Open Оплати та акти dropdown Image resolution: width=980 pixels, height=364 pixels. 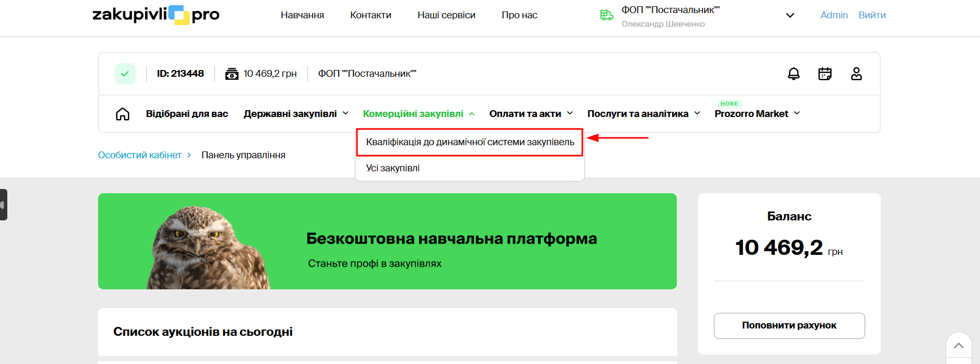click(531, 114)
